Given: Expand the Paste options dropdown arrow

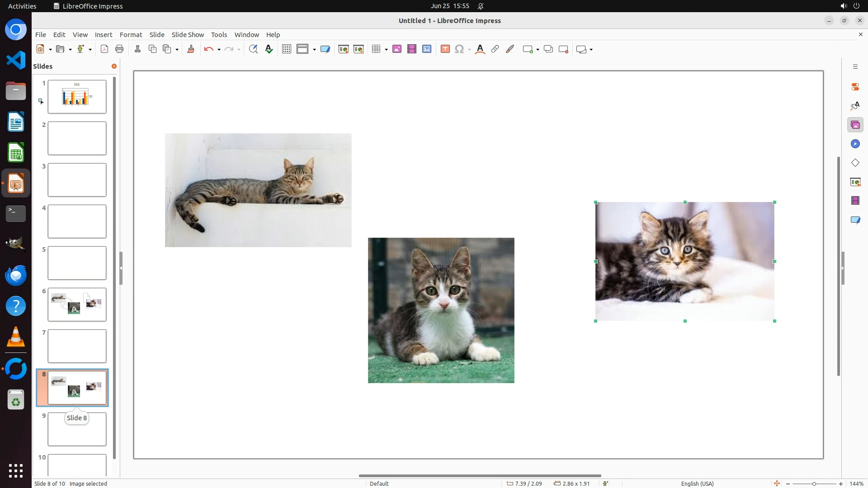Looking at the screenshot, I should coord(177,50).
